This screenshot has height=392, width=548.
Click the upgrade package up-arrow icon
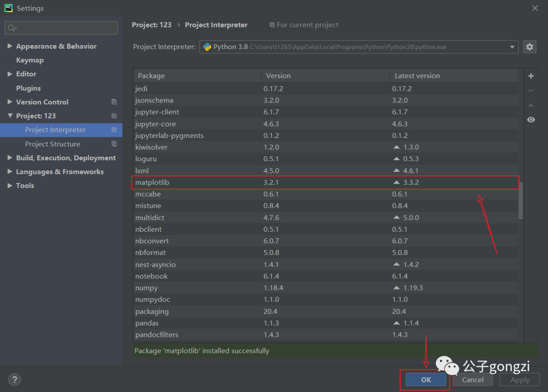(x=531, y=105)
